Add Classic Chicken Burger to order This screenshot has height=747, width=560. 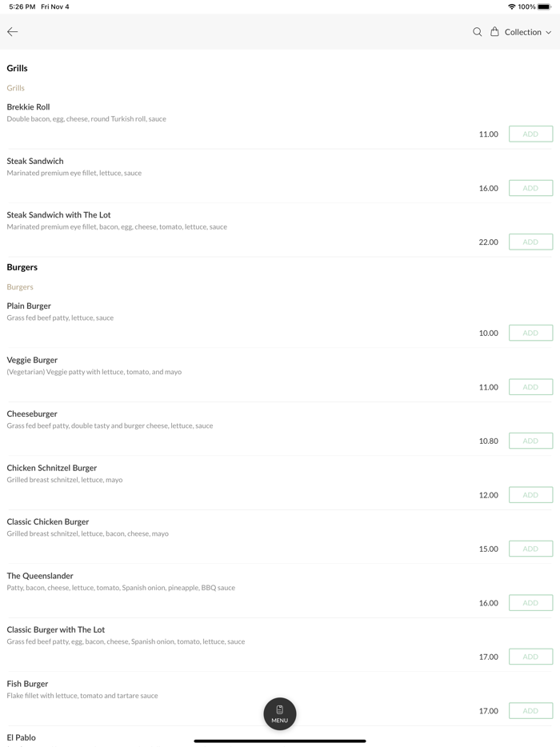(x=530, y=549)
